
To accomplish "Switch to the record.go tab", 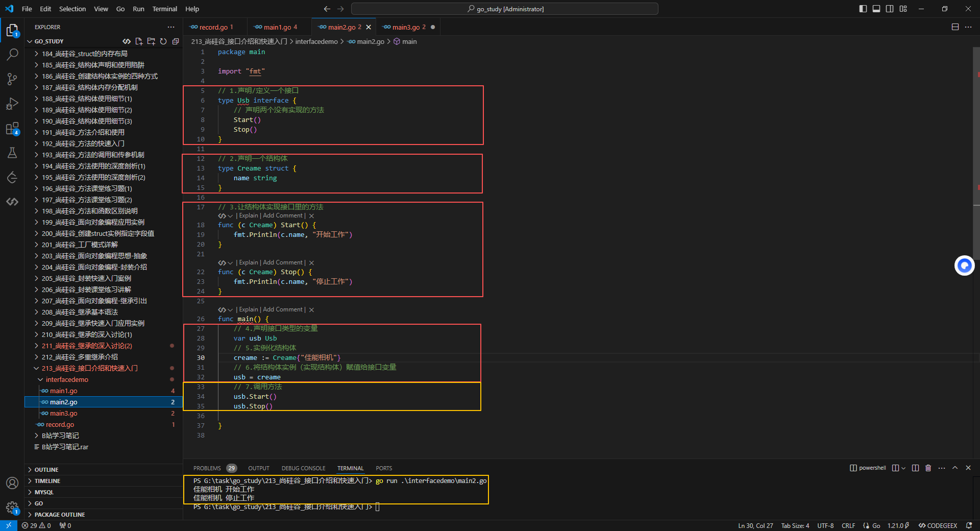I will [214, 27].
